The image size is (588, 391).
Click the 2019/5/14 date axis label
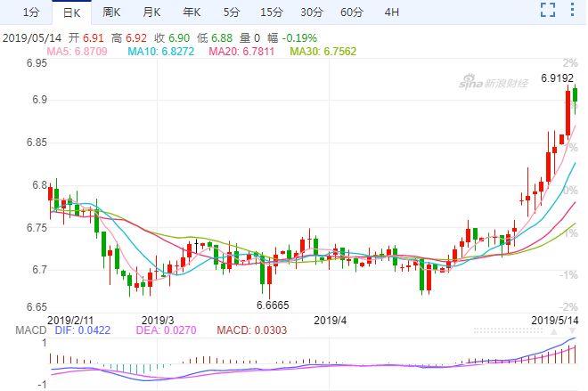pos(555,321)
